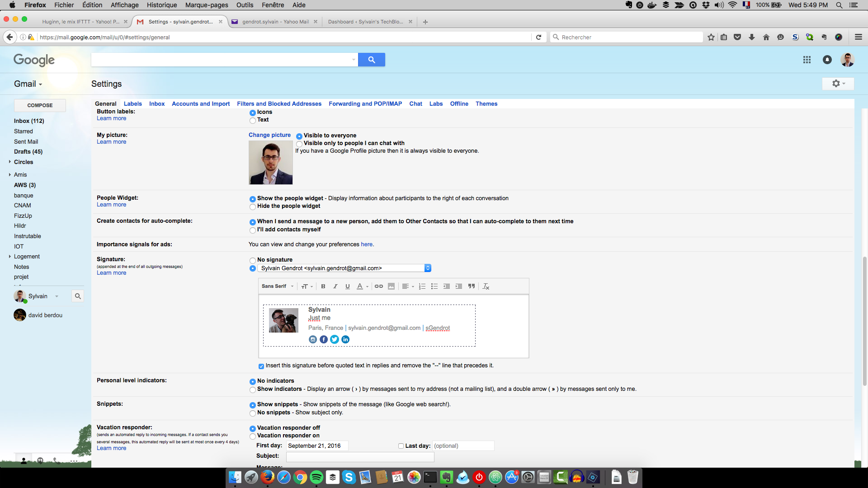Open Chrome from the Dock
The height and width of the screenshot is (488, 868).
coord(300,477)
